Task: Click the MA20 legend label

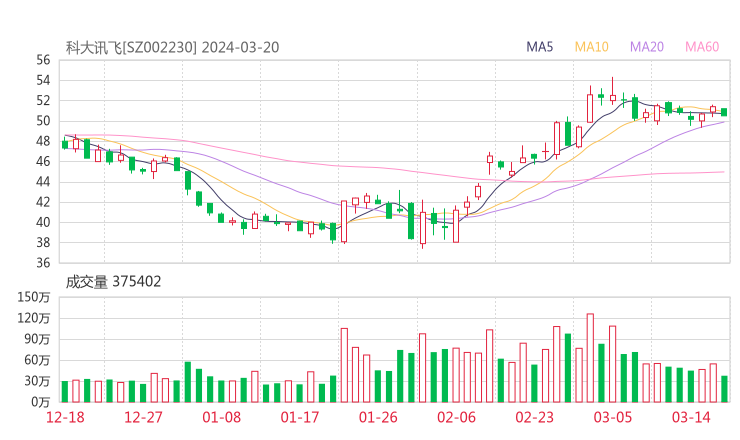Action: 647,47
